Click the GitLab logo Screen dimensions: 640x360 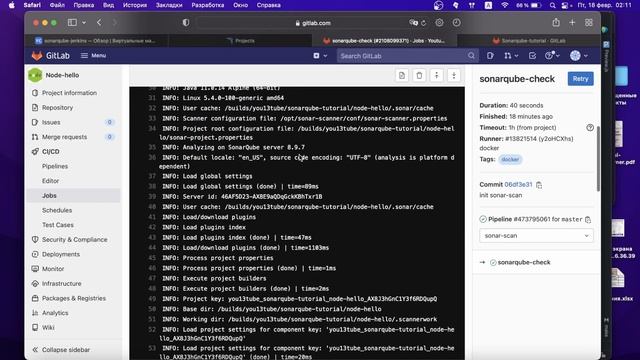[x=51, y=56]
